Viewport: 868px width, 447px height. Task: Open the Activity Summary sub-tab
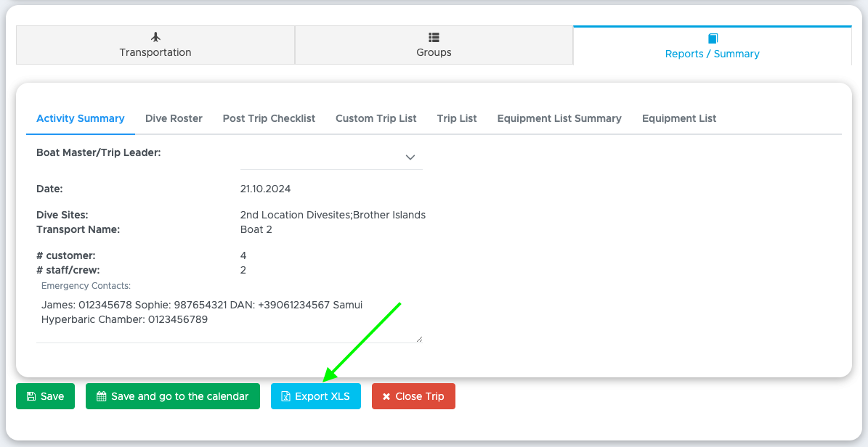(x=81, y=118)
